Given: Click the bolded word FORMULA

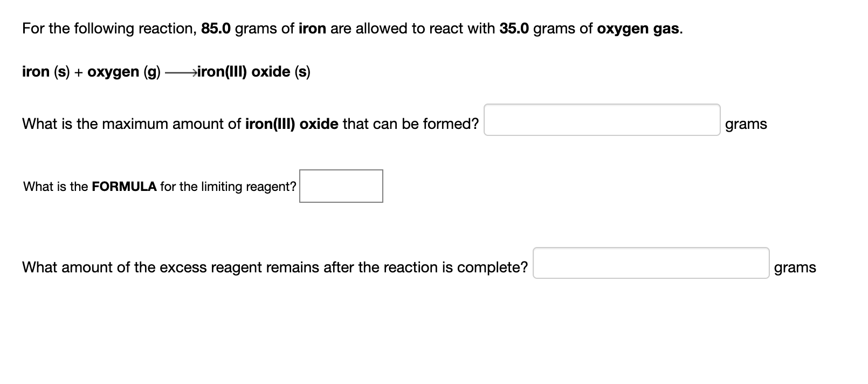Looking at the screenshot, I should point(123,186).
